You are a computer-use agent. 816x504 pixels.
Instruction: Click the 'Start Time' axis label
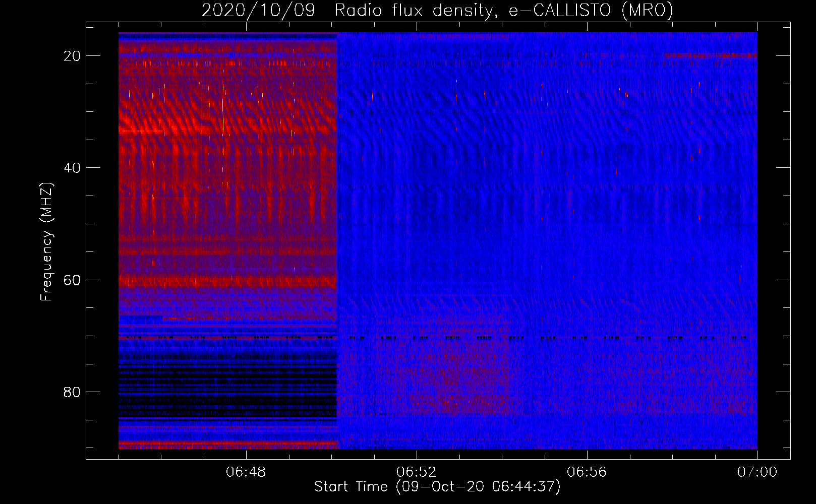(x=437, y=487)
